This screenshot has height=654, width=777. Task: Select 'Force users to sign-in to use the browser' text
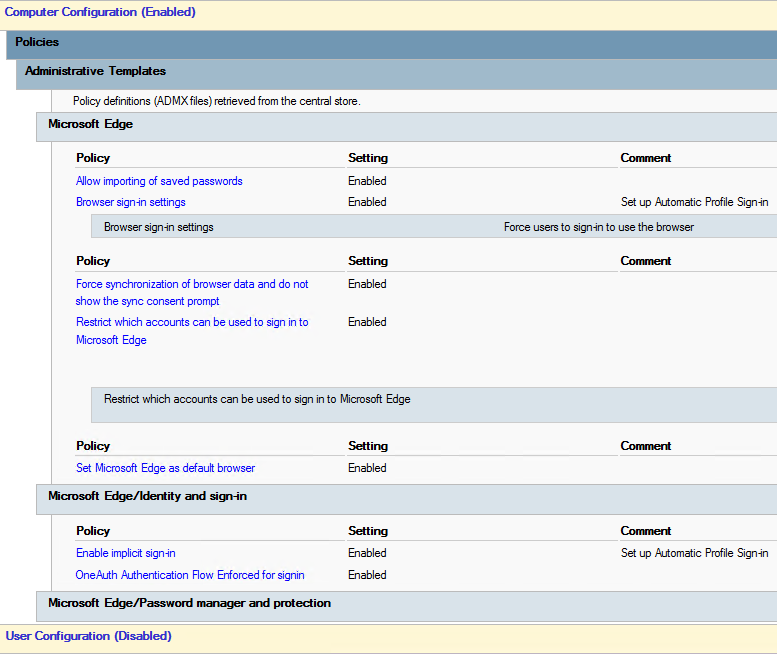pyautogui.click(x=599, y=227)
